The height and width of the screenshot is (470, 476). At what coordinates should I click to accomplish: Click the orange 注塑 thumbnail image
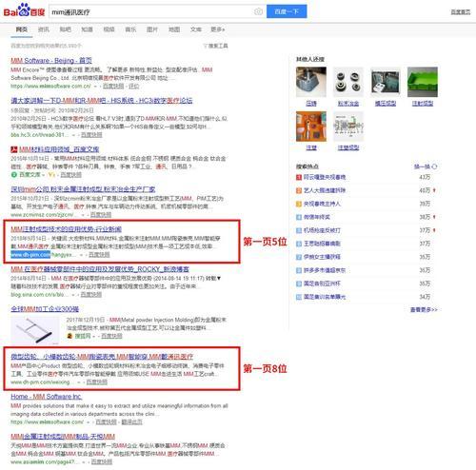pos(311,127)
